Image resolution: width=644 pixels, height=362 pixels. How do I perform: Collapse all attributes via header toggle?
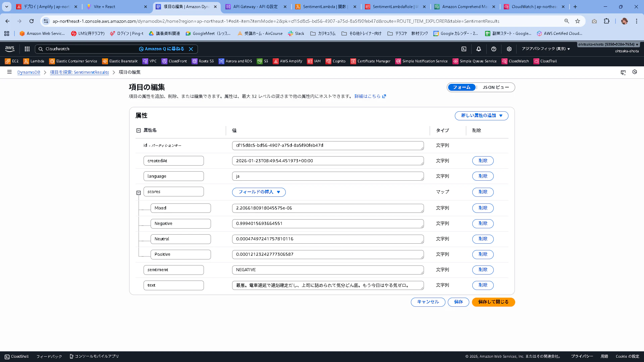click(x=139, y=130)
